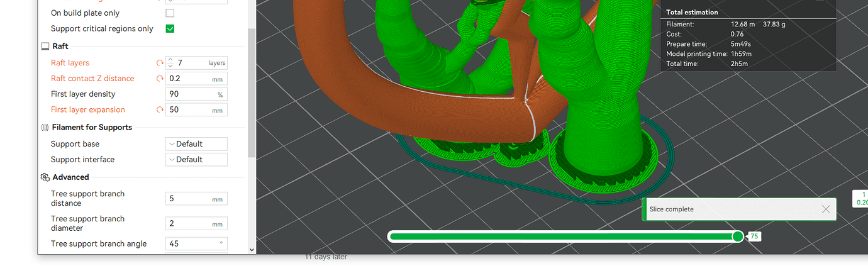Edit First layer density field
Screen dimensions: 868x278
[196, 94]
